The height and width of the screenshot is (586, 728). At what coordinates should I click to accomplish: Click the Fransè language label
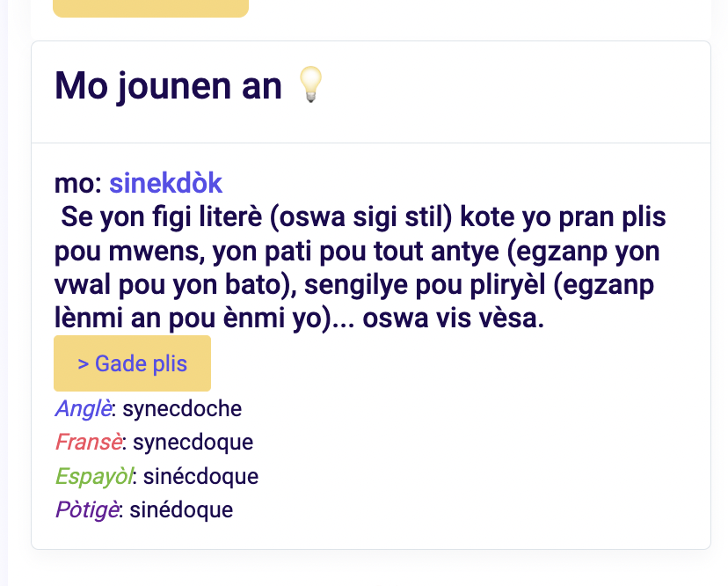click(x=89, y=442)
